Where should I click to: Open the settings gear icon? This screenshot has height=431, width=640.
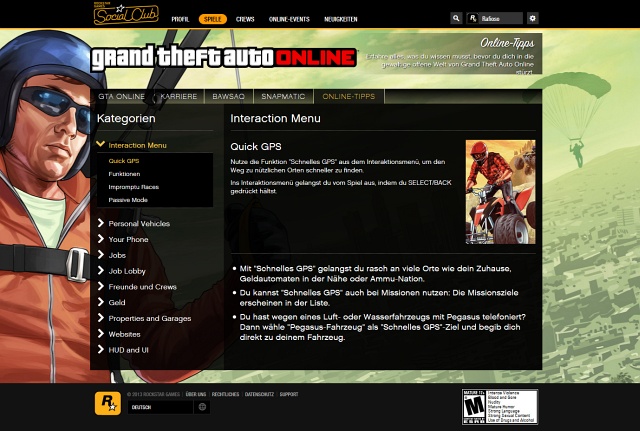tap(532, 18)
